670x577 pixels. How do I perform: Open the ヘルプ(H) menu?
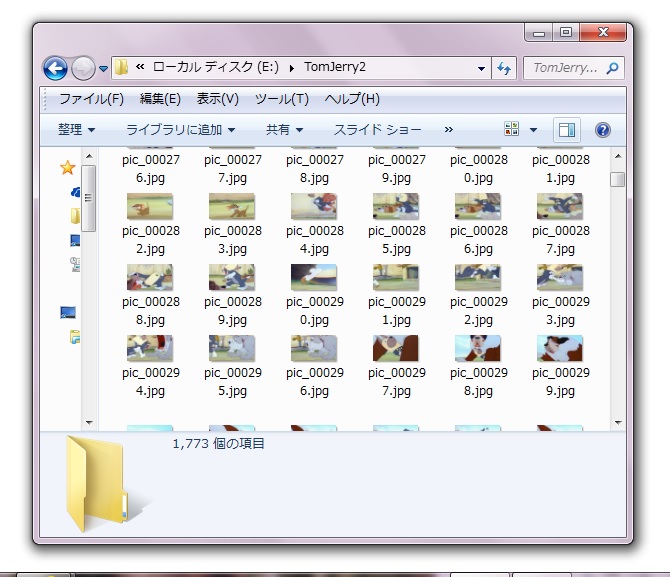click(352, 99)
